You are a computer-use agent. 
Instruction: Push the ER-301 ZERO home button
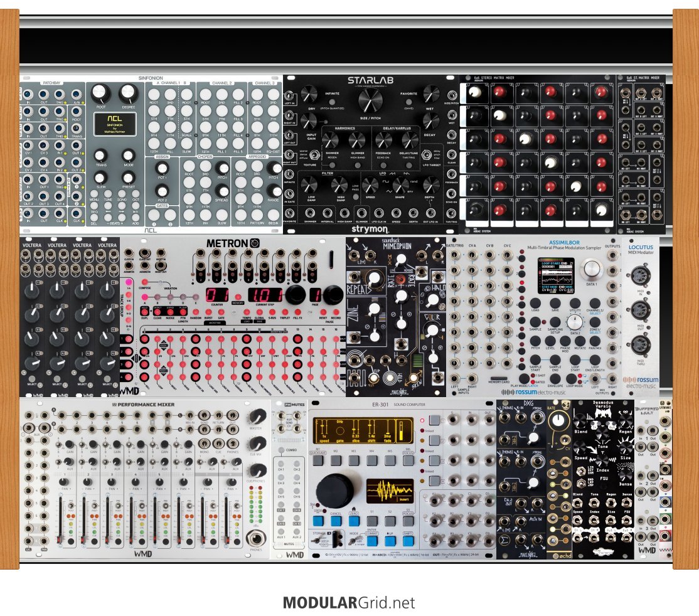click(x=353, y=521)
